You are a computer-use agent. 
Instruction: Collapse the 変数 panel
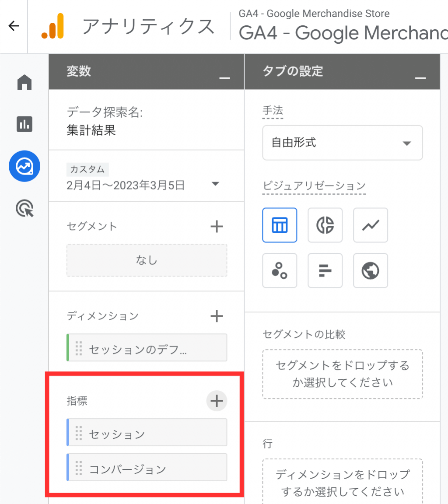[x=224, y=78]
